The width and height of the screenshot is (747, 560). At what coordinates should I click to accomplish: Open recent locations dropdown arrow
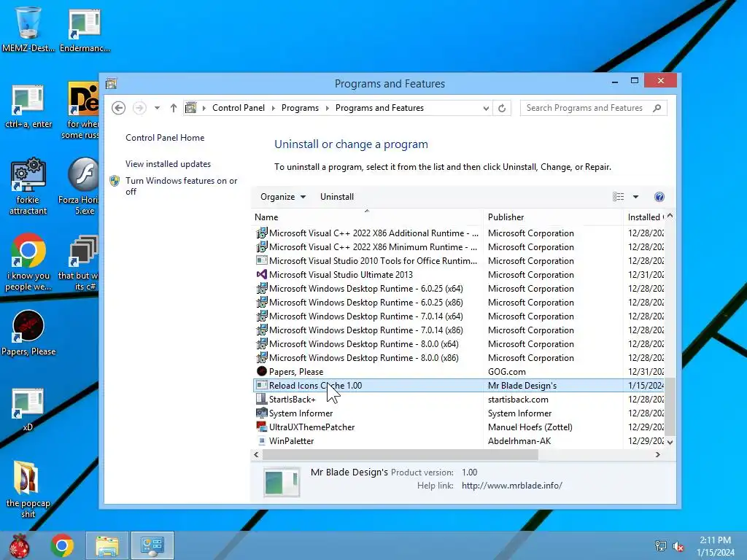pyautogui.click(x=157, y=108)
